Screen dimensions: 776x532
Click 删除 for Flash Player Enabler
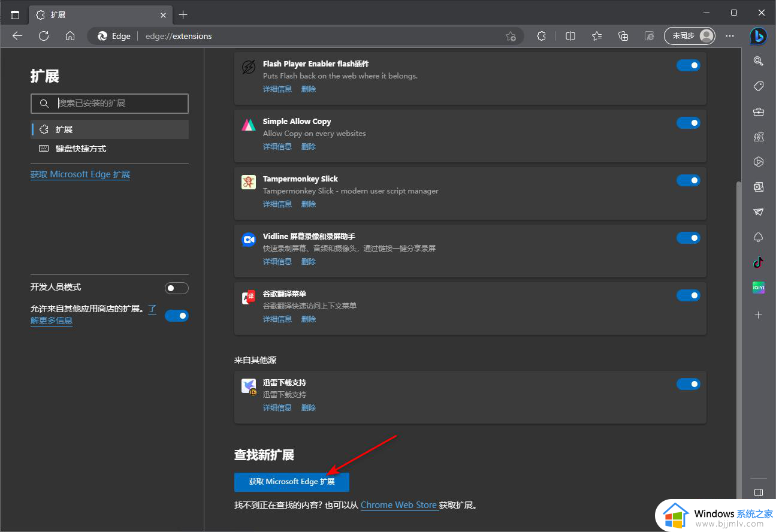tap(309, 89)
